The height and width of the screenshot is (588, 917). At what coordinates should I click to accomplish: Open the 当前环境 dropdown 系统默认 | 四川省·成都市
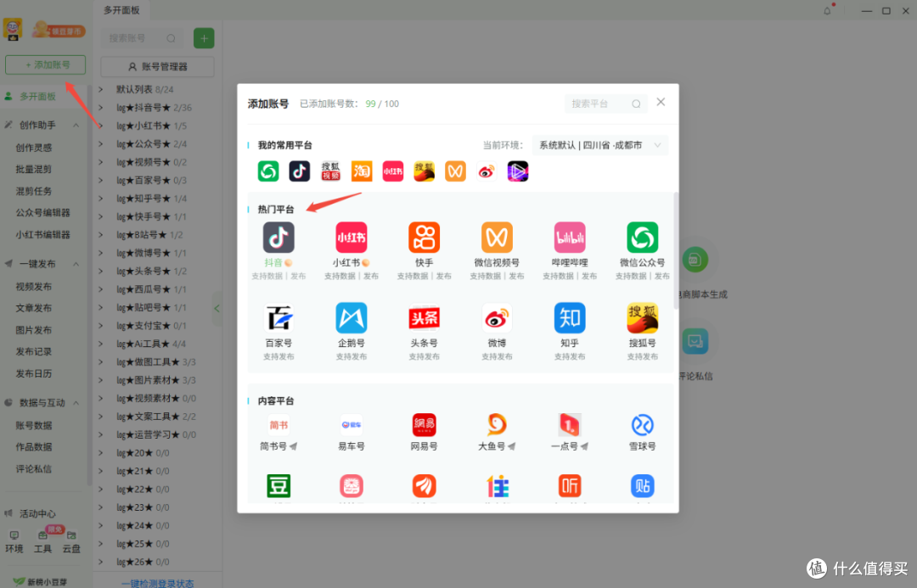coord(599,145)
